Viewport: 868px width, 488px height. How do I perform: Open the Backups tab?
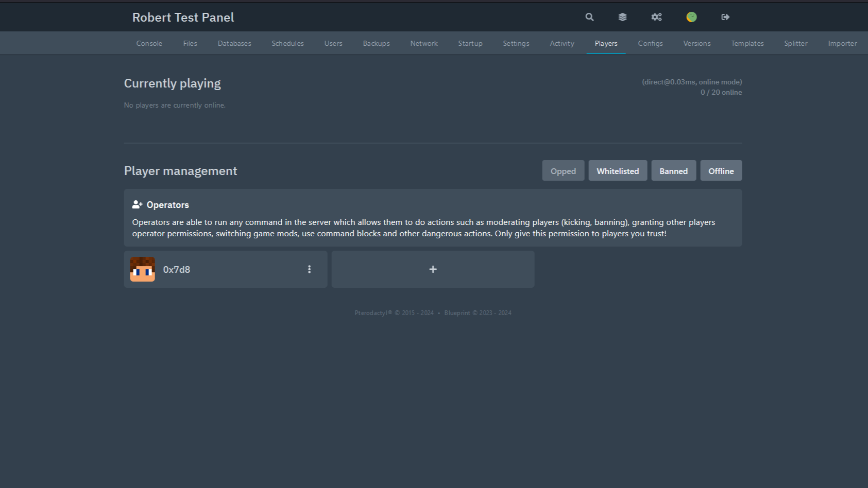tap(376, 43)
